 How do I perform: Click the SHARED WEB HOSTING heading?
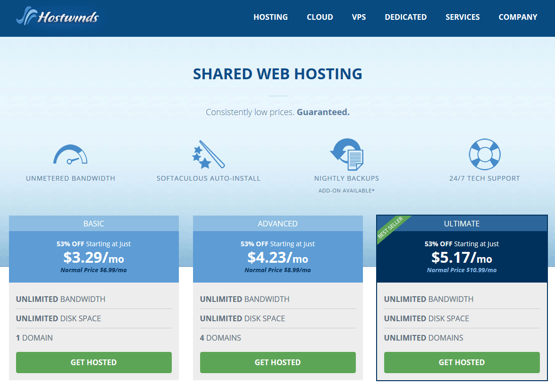click(x=277, y=74)
